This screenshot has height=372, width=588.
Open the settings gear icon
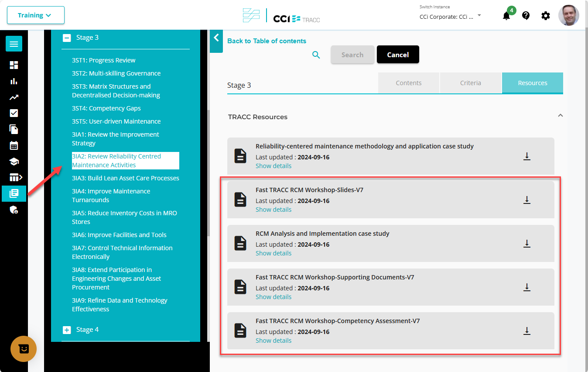pyautogui.click(x=545, y=16)
